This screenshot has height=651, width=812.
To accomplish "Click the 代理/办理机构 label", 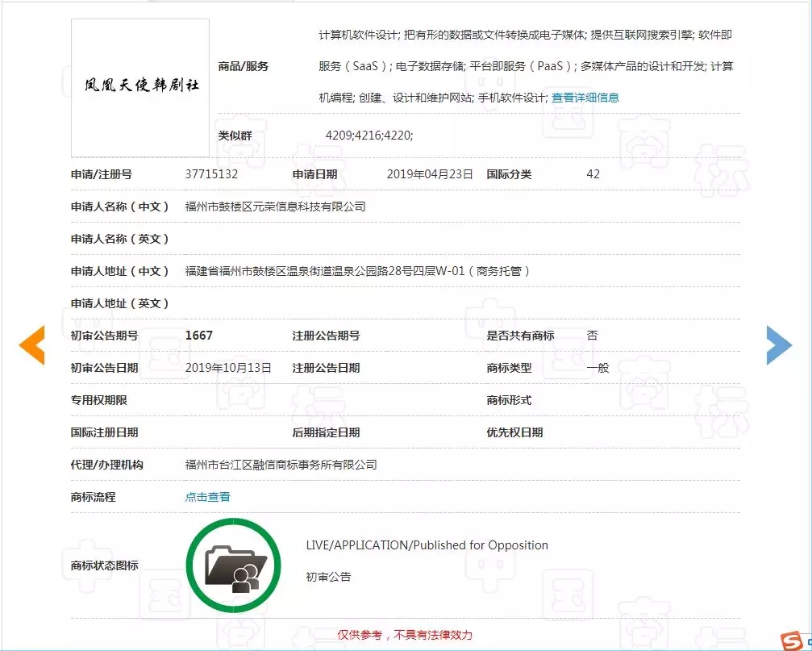I will pos(107,465).
